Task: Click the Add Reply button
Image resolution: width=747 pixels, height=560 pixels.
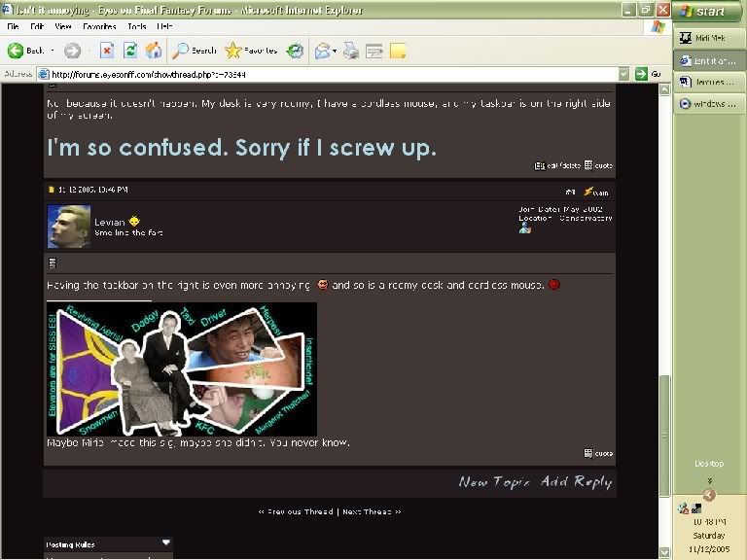Action: (576, 482)
